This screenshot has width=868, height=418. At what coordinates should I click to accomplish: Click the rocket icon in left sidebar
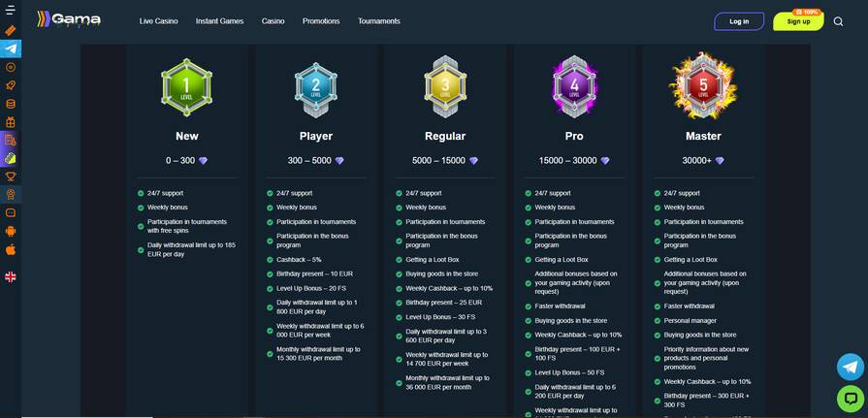tap(11, 85)
